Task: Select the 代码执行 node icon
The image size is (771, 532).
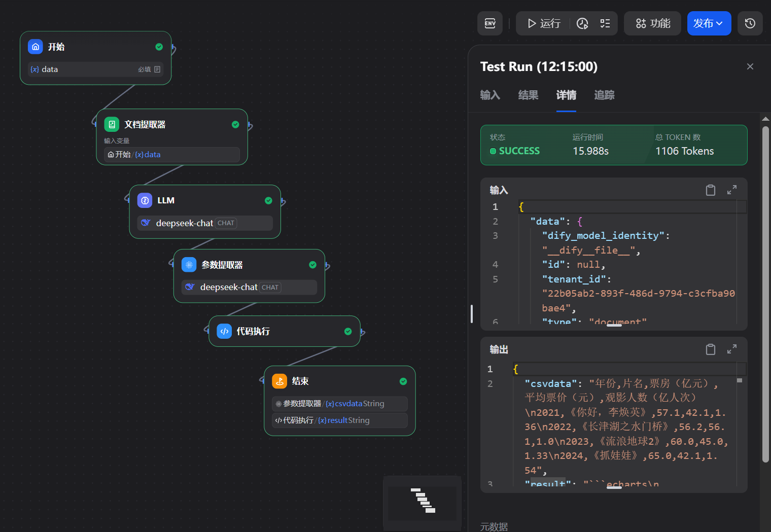Action: coord(224,331)
